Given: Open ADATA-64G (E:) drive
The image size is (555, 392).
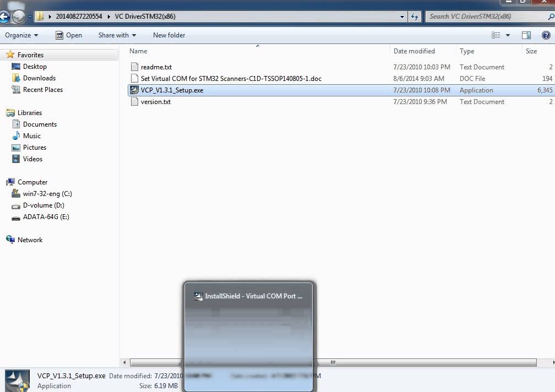Looking at the screenshot, I should click(46, 216).
